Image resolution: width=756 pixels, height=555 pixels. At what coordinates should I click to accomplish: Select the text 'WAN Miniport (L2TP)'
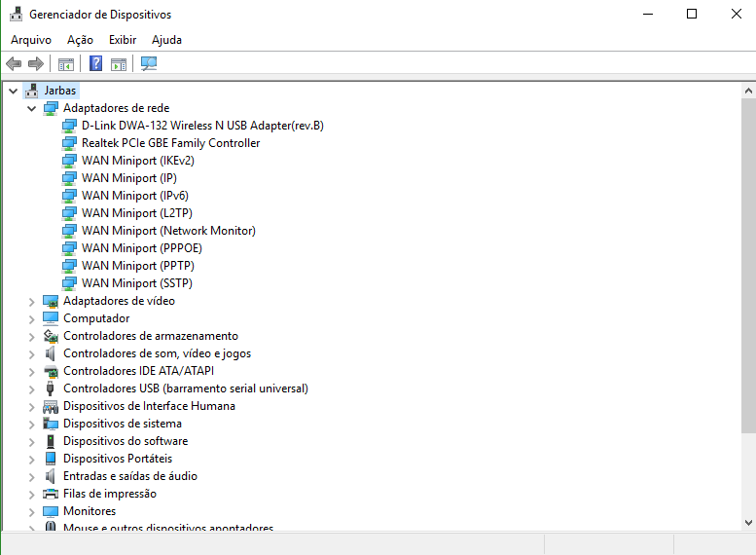click(x=137, y=213)
